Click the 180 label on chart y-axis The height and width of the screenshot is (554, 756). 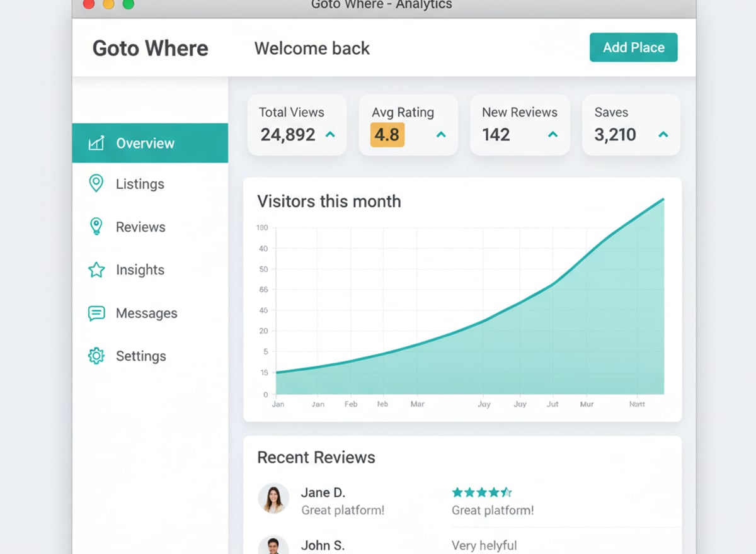tap(262, 228)
